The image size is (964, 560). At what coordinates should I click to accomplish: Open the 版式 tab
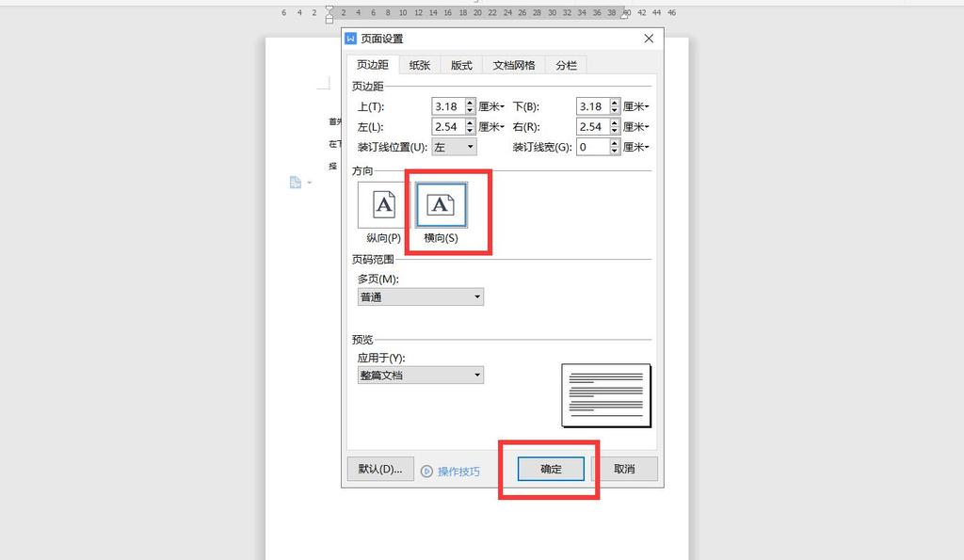coord(461,65)
